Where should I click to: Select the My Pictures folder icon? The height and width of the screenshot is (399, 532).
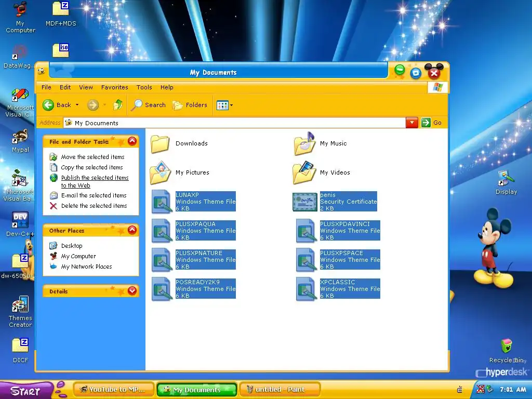160,172
